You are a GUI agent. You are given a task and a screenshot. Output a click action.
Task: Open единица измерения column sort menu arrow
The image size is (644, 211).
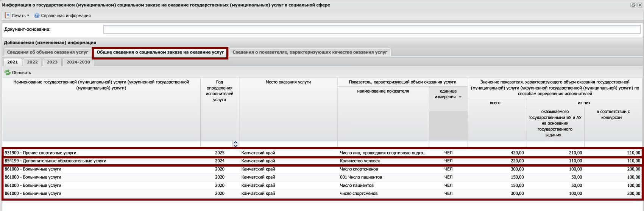point(460,97)
